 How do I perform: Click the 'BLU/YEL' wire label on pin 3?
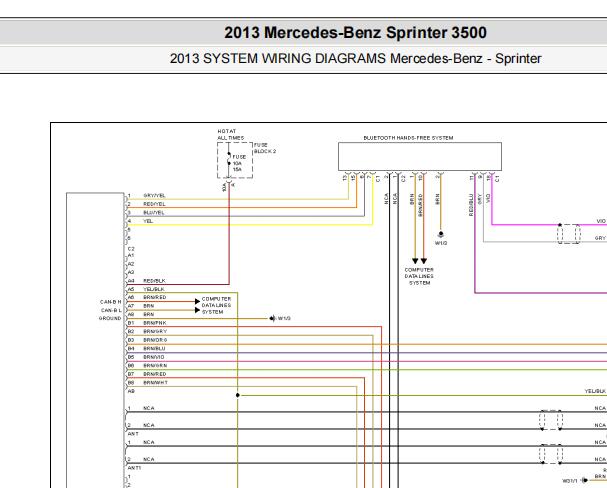point(154,212)
